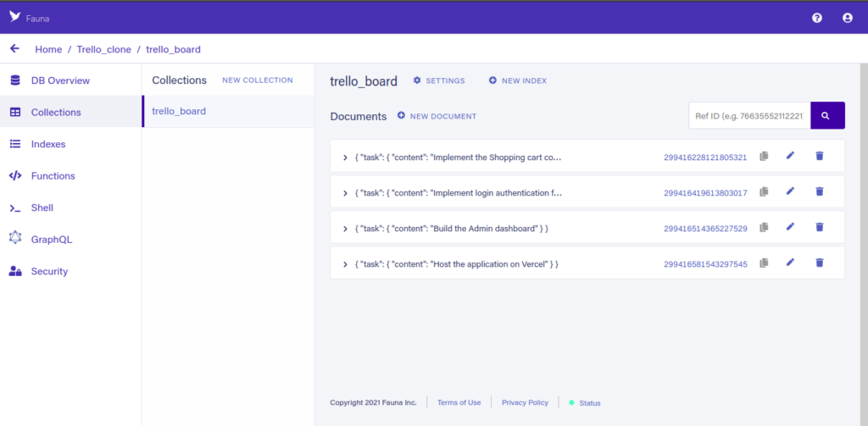Click the NEW COLLECTION button

pos(258,80)
